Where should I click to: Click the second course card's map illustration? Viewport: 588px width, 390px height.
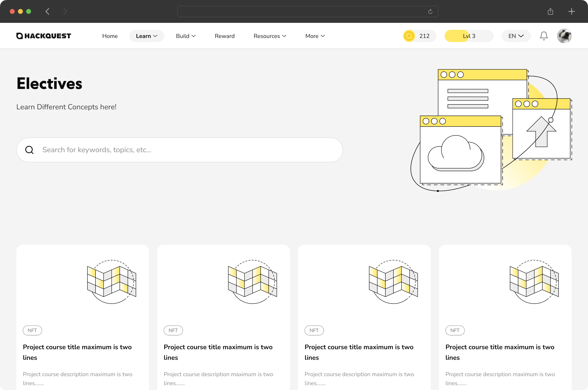click(252, 282)
